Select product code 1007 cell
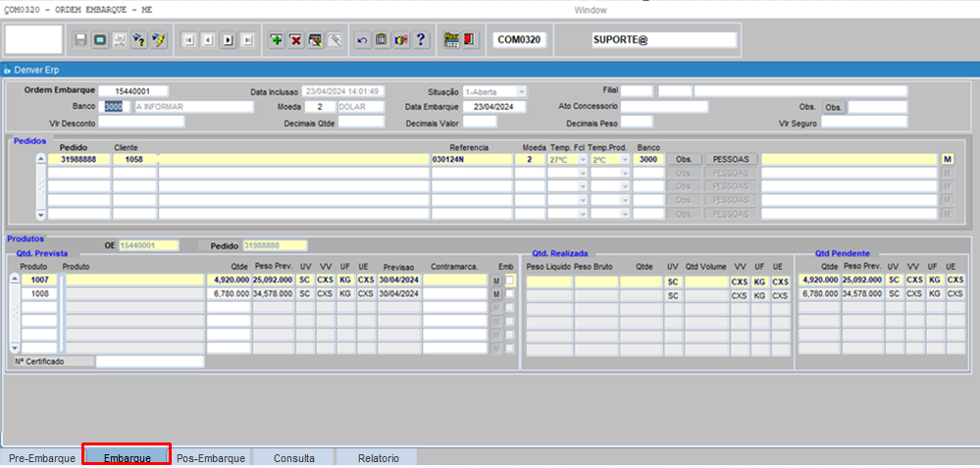Image resolution: width=980 pixels, height=468 pixels. 39,281
